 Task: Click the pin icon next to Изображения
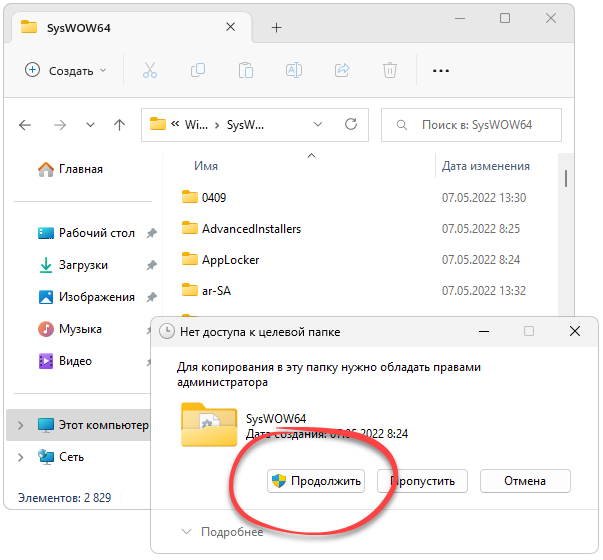coord(152,297)
